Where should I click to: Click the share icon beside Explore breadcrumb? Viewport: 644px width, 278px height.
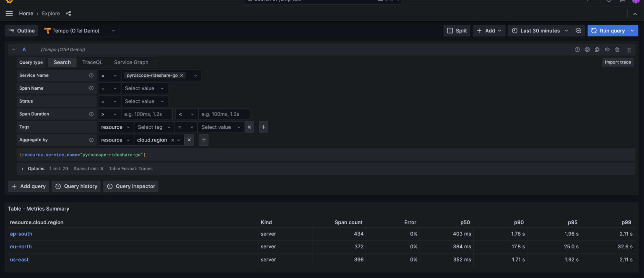(68, 14)
